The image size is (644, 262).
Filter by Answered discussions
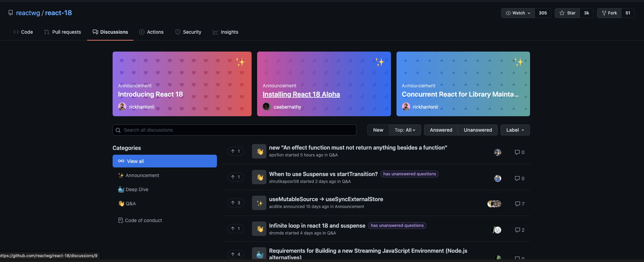tap(441, 130)
